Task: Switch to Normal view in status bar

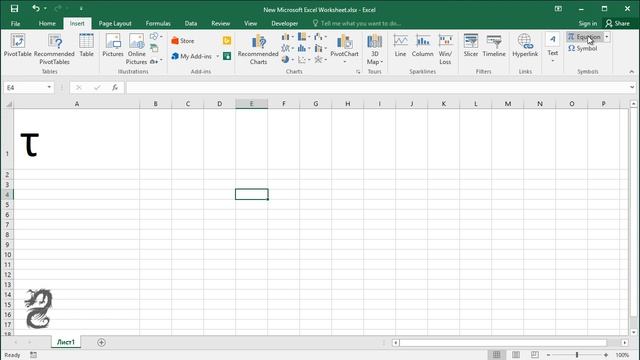Action: 496,355
